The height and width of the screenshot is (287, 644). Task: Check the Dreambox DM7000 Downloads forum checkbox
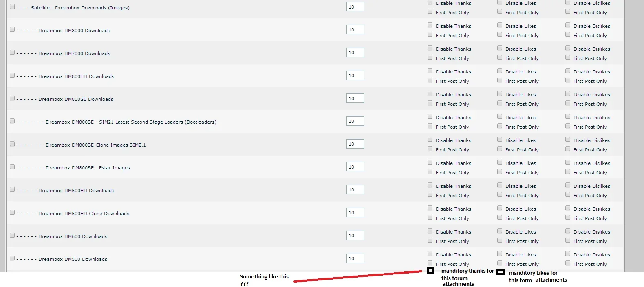pyautogui.click(x=12, y=52)
